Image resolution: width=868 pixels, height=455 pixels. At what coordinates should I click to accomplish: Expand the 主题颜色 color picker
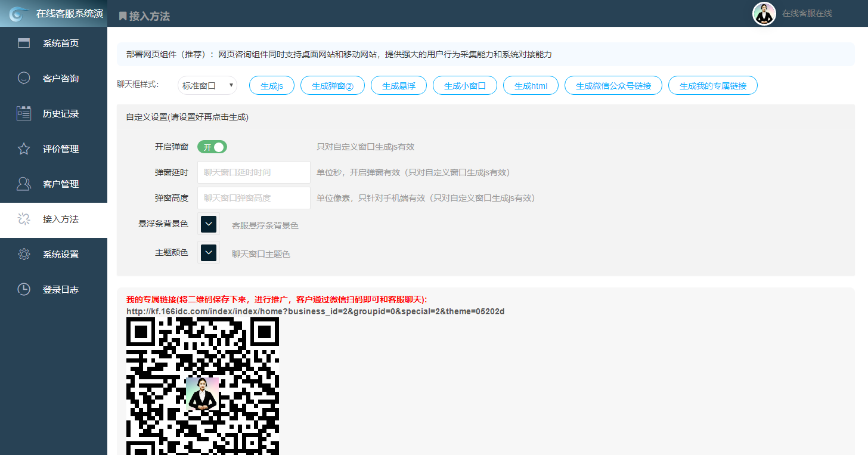click(x=209, y=252)
